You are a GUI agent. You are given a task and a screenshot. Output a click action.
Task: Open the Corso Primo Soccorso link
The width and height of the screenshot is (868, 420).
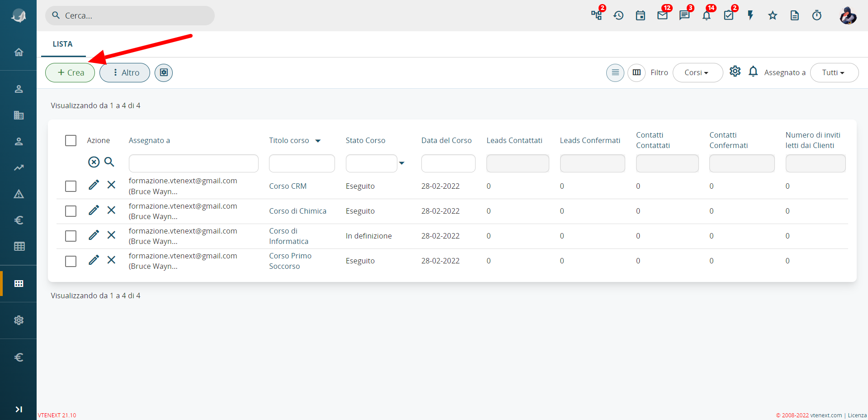290,261
